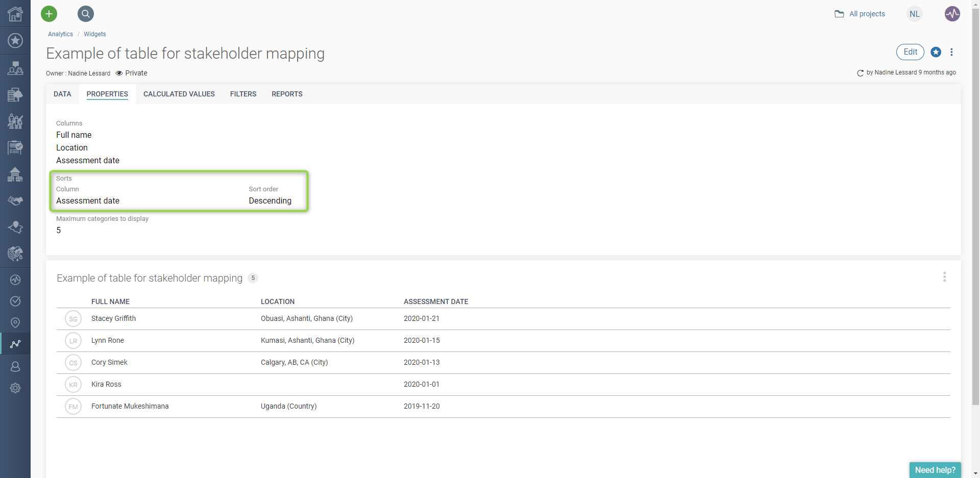Open the favorites star in the sidebar

coord(15,40)
